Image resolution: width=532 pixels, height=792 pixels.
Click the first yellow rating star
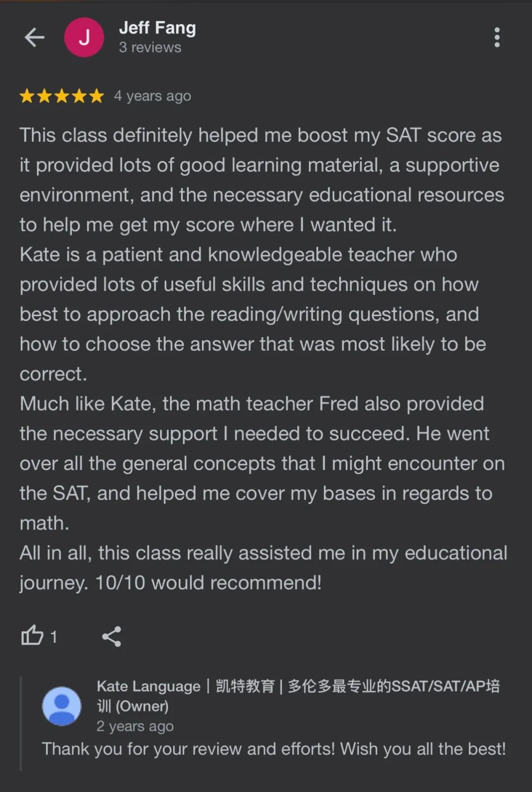point(27,96)
